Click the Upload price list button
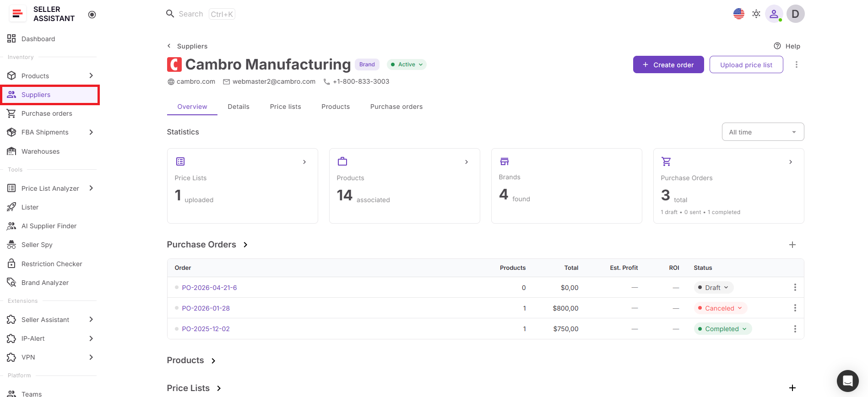 click(x=746, y=64)
